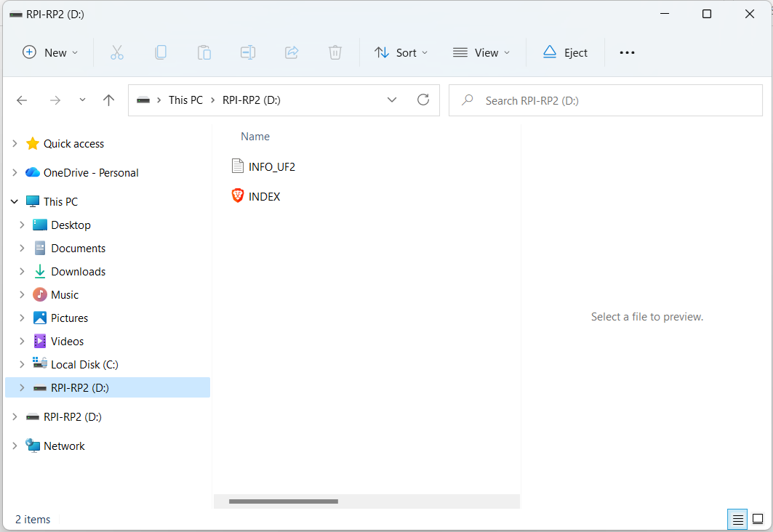Screen dimensions: 773x532
Task: Click the OneDrive cloud icon
Action: click(x=33, y=172)
